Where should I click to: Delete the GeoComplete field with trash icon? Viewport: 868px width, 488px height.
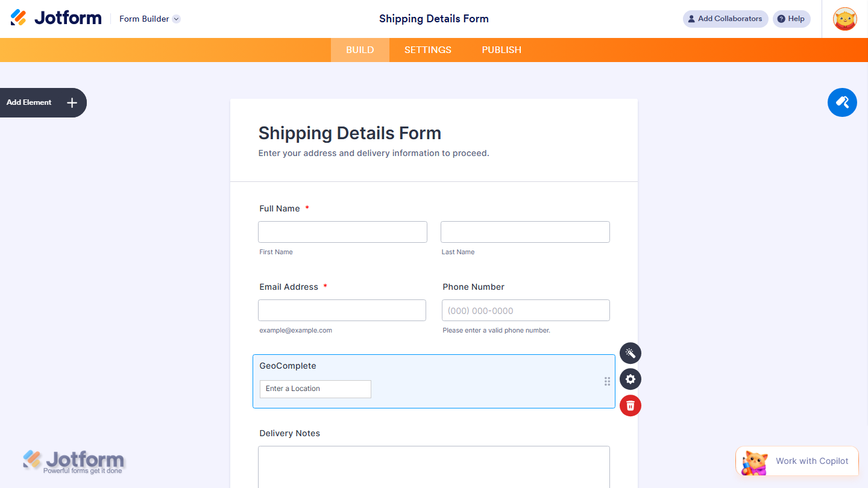point(630,405)
